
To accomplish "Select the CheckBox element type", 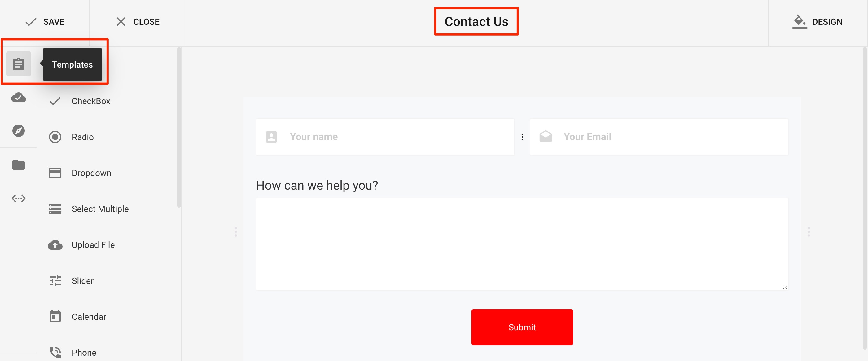I will 91,101.
